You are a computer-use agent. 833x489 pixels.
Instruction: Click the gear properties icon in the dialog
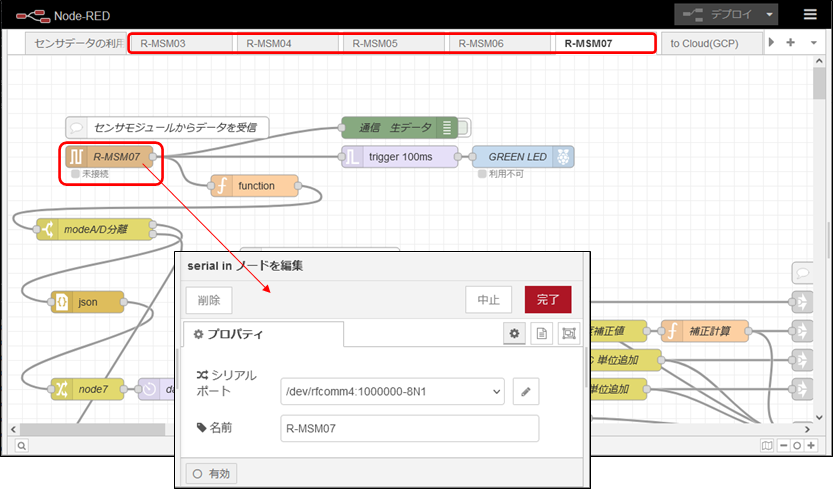pos(515,334)
